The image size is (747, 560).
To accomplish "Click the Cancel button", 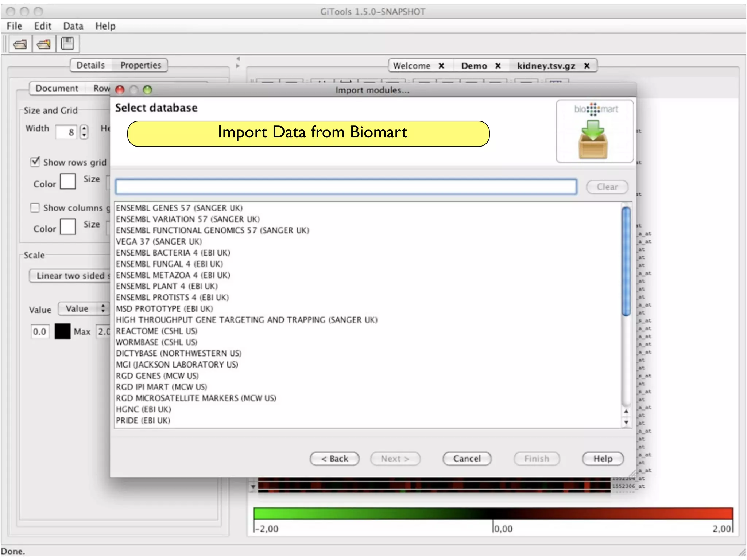I will [467, 459].
